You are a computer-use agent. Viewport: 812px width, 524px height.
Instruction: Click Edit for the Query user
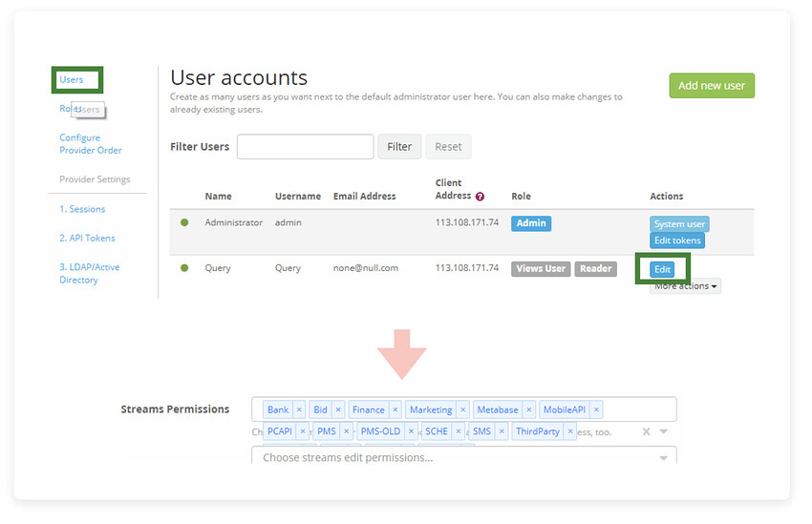click(662, 269)
